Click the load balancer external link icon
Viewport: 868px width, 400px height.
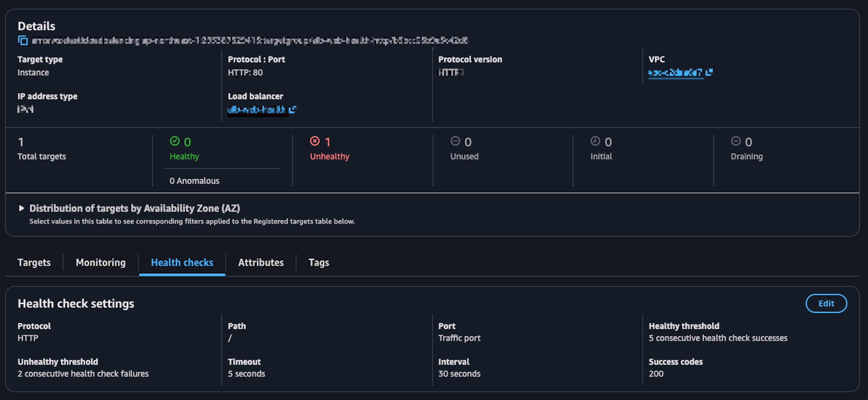coord(293,109)
